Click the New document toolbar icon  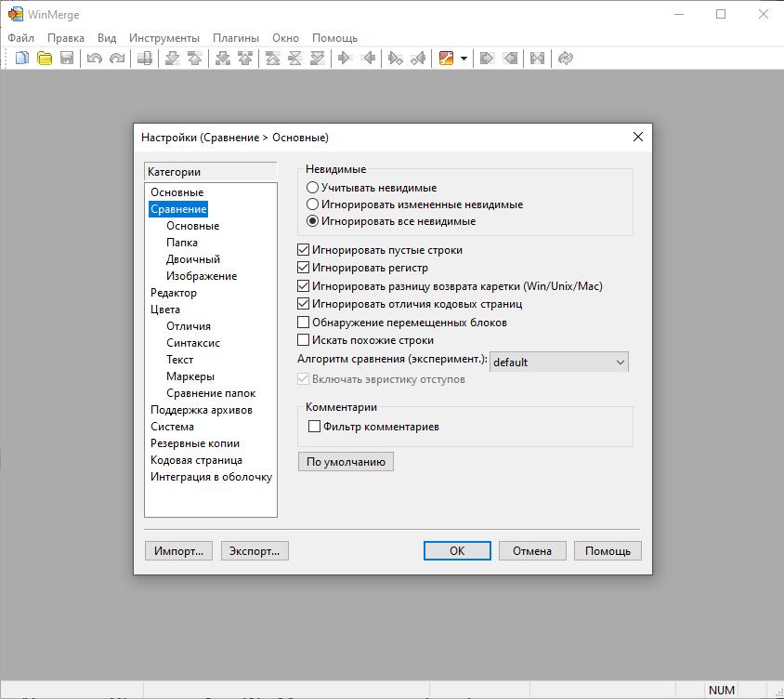pyautogui.click(x=22, y=59)
